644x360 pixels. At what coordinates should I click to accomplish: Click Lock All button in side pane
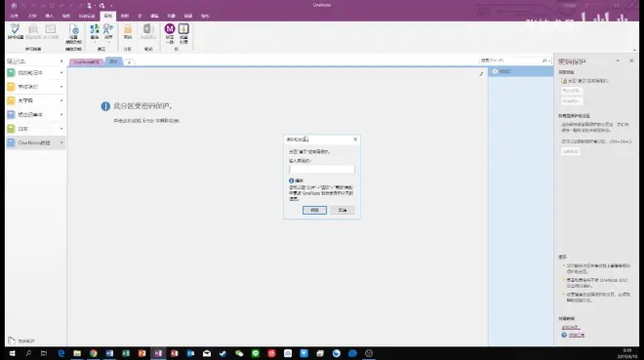571,151
